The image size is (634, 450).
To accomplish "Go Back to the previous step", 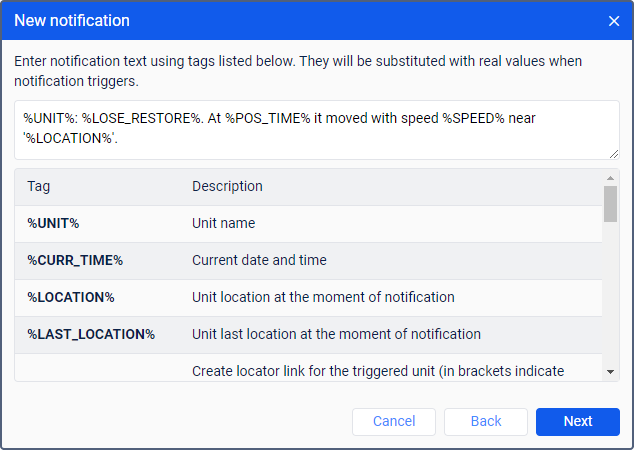I will click(x=486, y=421).
